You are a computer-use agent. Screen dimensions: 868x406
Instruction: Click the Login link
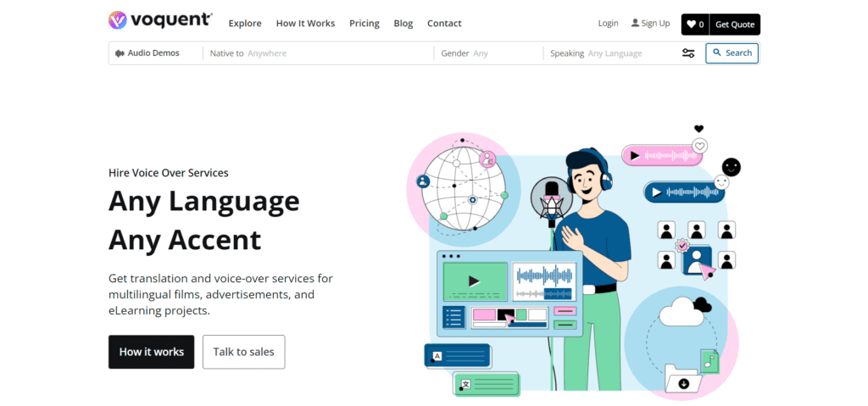tap(609, 23)
